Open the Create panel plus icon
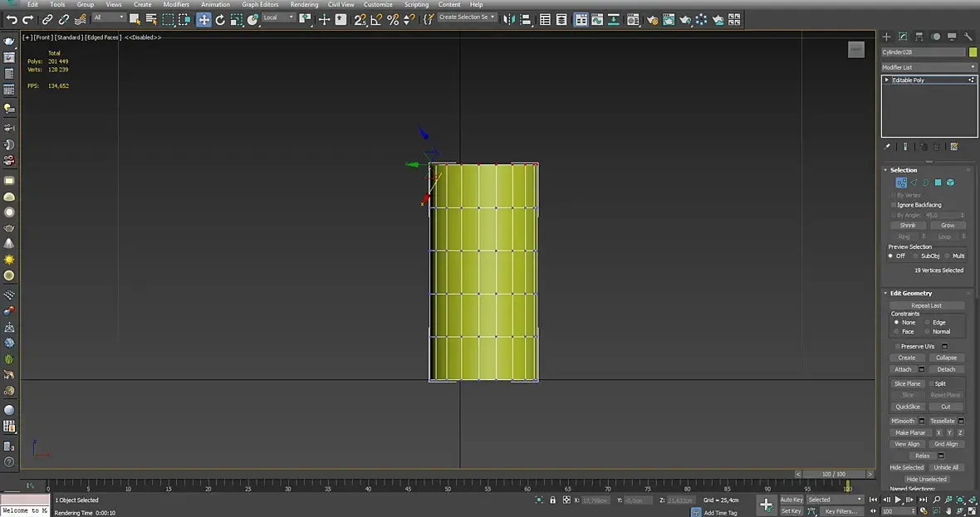This screenshot has width=980, height=517. [x=886, y=37]
